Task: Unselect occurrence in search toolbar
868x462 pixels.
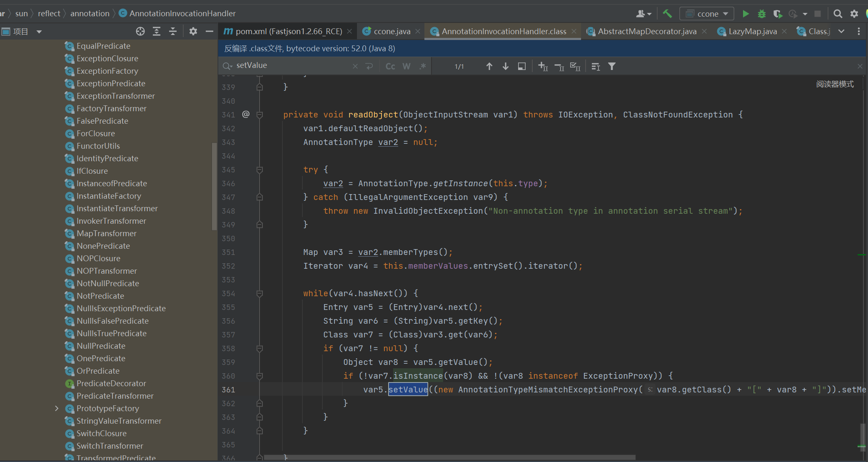Action: (559, 66)
